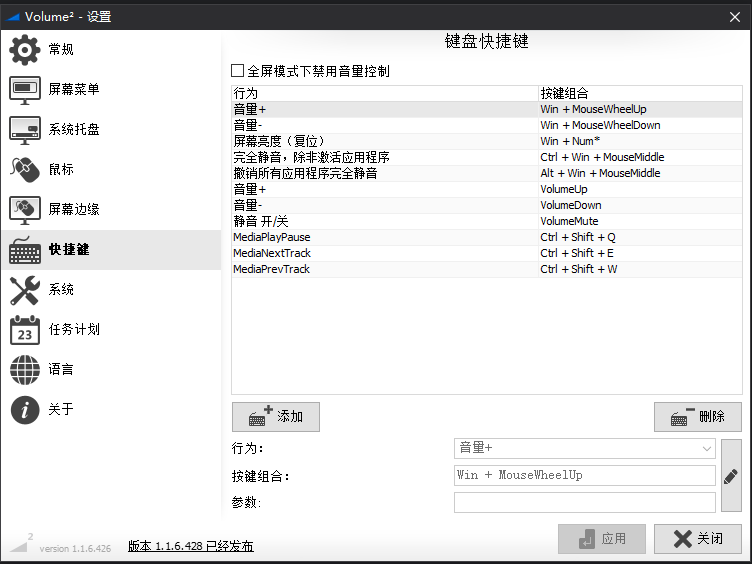
Task: Switch to the 快捷键 tab
Action: coord(69,249)
